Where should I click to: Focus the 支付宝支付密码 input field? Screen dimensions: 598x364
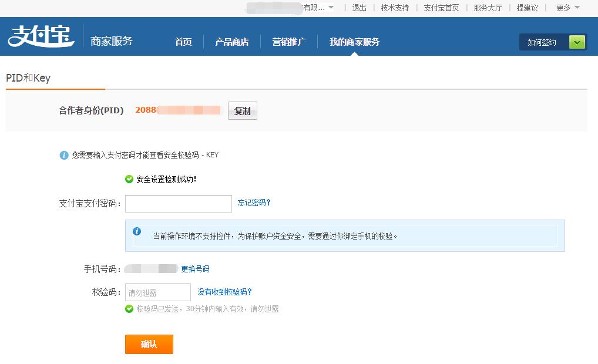pos(179,204)
